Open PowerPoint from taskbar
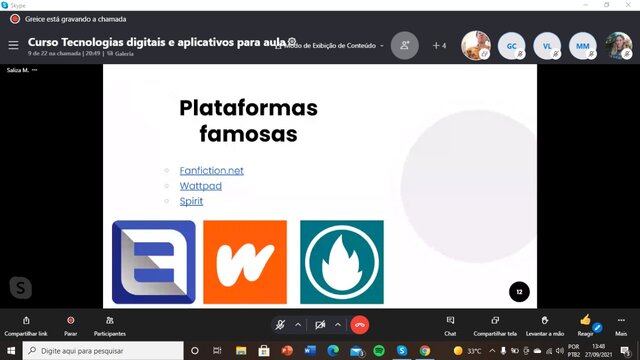Viewport: 640px width, 360px height. pos(287,351)
